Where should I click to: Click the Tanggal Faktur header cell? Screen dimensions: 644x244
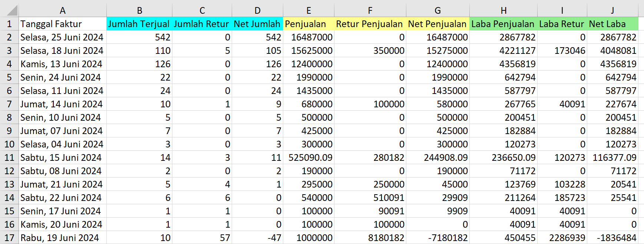pyautogui.click(x=62, y=24)
